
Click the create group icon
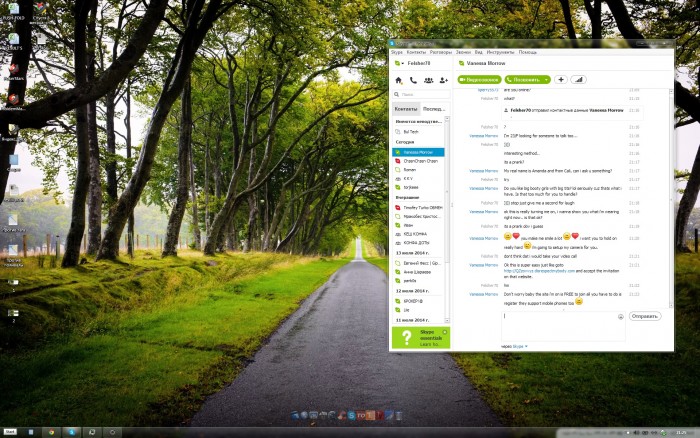429,80
